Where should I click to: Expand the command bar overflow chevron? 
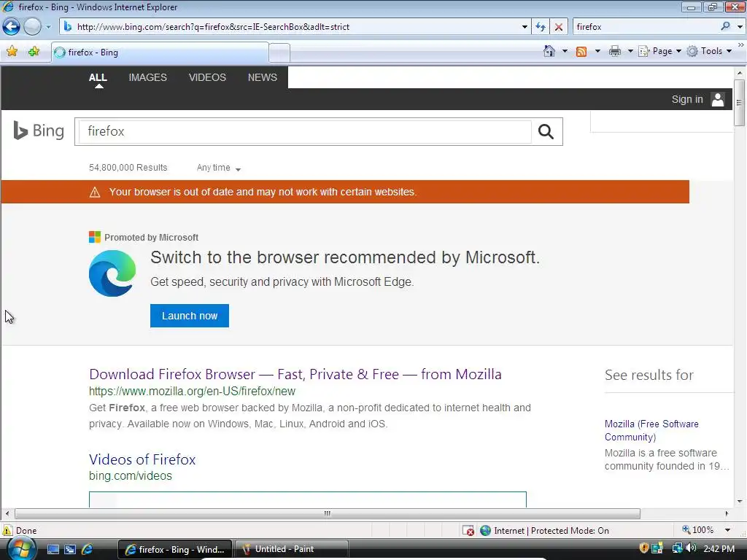tap(741, 45)
